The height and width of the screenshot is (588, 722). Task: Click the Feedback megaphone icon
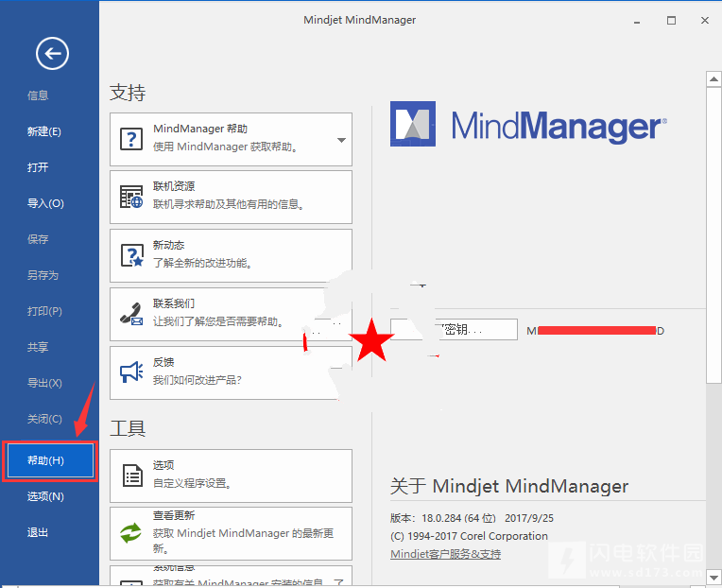coord(131,372)
